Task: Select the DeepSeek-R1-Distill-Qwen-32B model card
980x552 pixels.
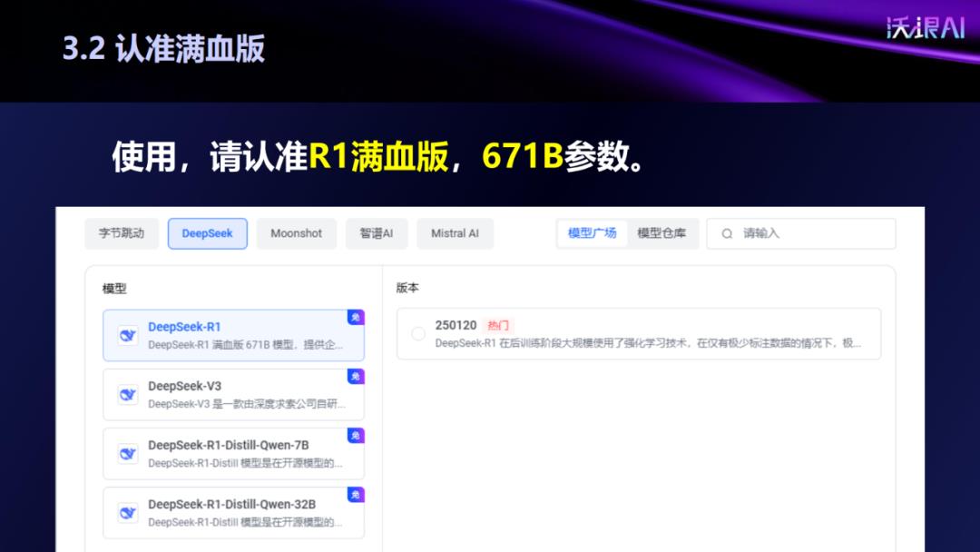Action: click(234, 513)
